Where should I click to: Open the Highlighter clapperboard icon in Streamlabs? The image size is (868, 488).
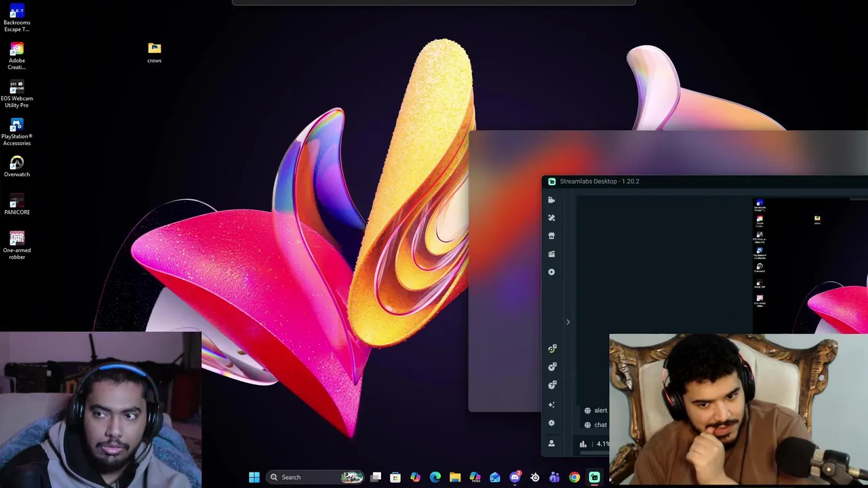[x=551, y=253]
